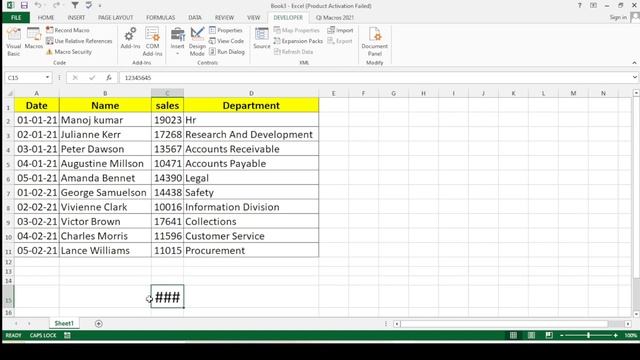
Task: Click Run Dialog button
Action: point(227,52)
